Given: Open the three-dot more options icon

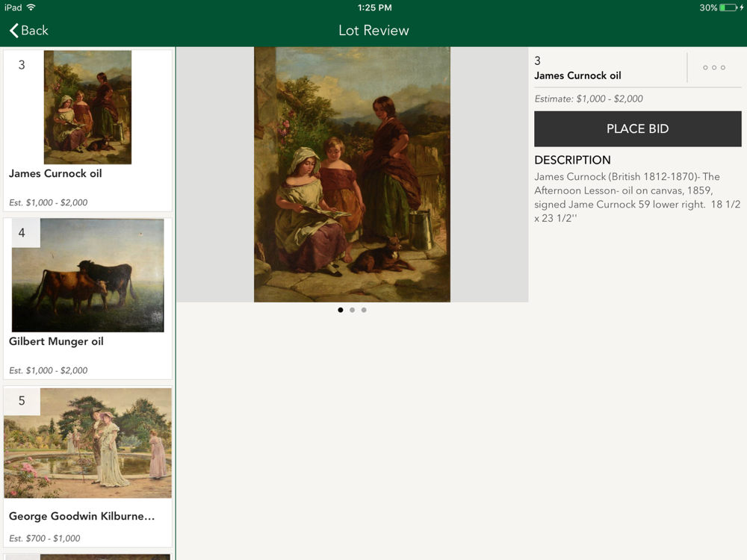Looking at the screenshot, I should 714,68.
